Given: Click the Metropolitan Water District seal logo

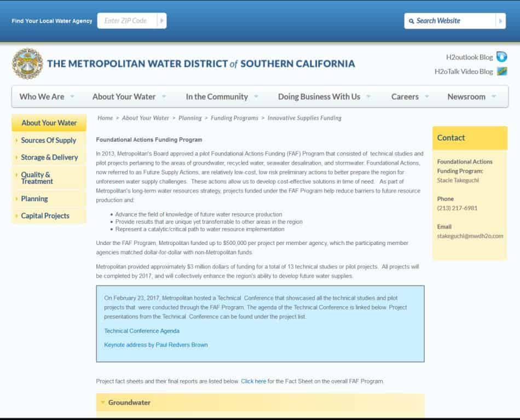Looking at the screenshot, I should [27, 64].
